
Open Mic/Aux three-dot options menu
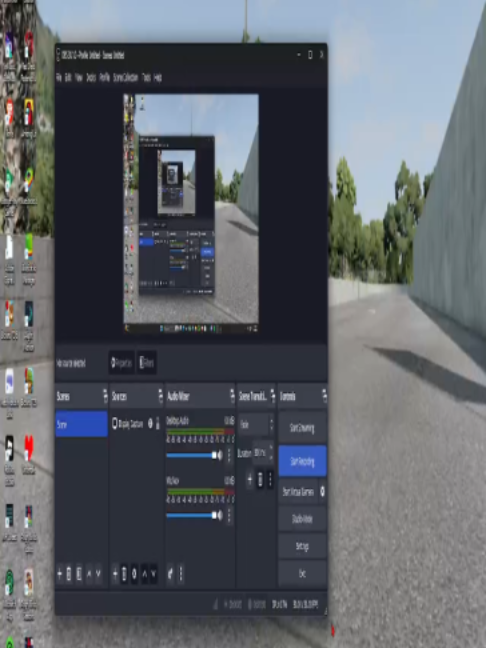point(229,515)
